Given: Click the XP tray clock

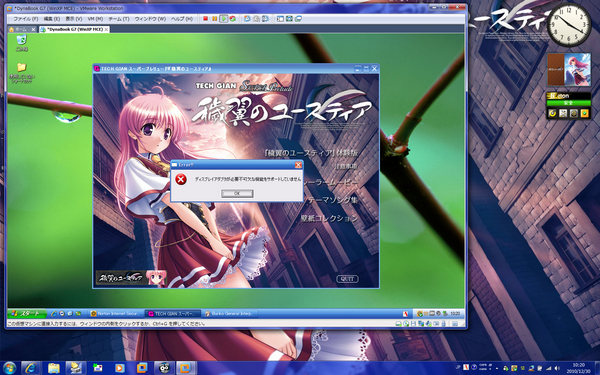Looking at the screenshot, I should click(455, 314).
